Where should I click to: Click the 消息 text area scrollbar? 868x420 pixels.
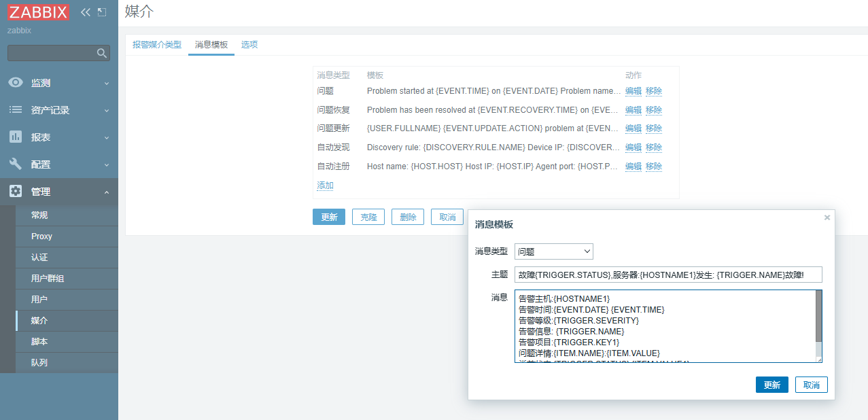pos(819,316)
